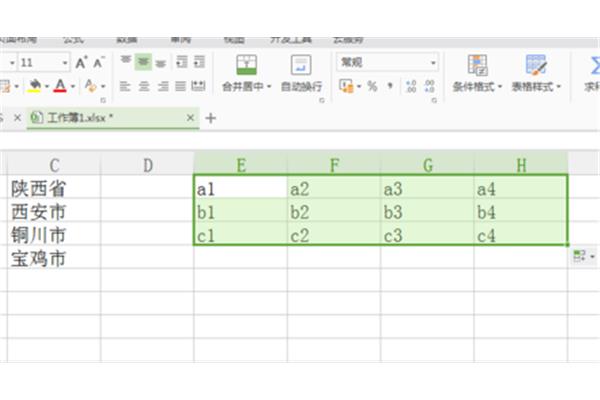Decrease the cell indent
Viewport: 600px width, 400px height.
(181, 62)
